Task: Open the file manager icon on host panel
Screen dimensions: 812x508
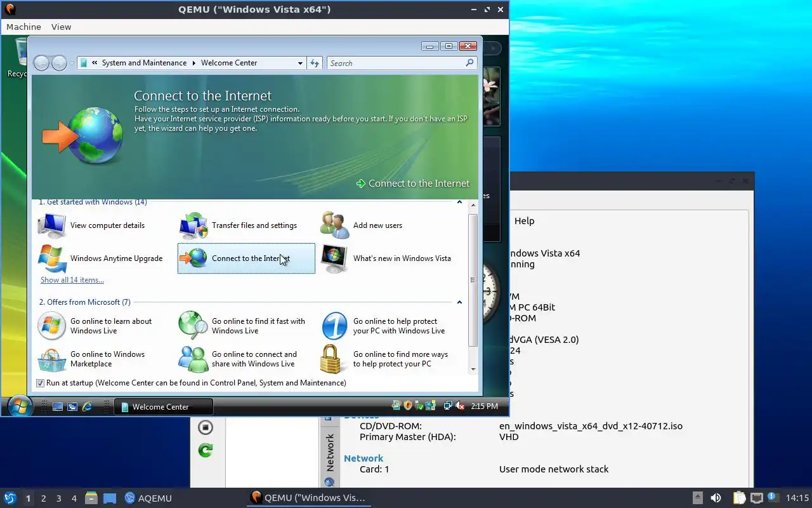Action: (91, 498)
